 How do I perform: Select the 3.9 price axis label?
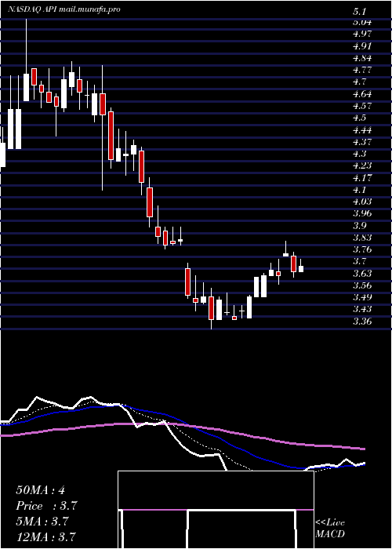tap(359, 226)
